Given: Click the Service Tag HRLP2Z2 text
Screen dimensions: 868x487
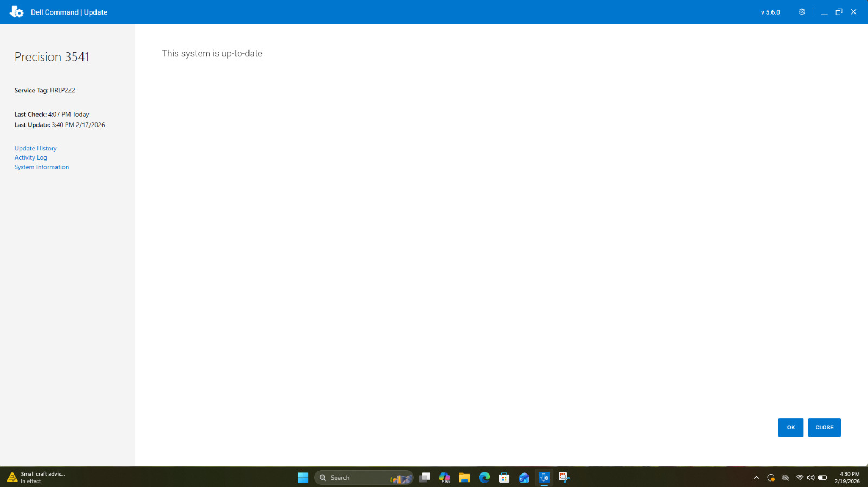Looking at the screenshot, I should (45, 91).
